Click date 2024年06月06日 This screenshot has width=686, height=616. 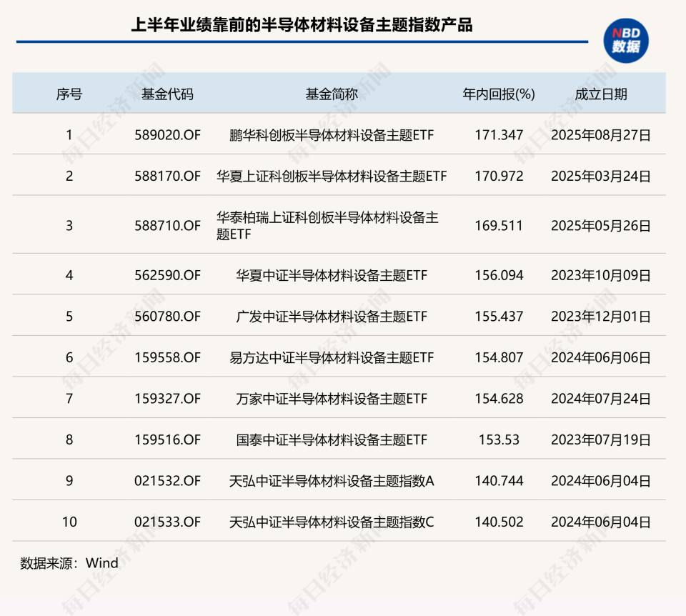click(x=601, y=357)
